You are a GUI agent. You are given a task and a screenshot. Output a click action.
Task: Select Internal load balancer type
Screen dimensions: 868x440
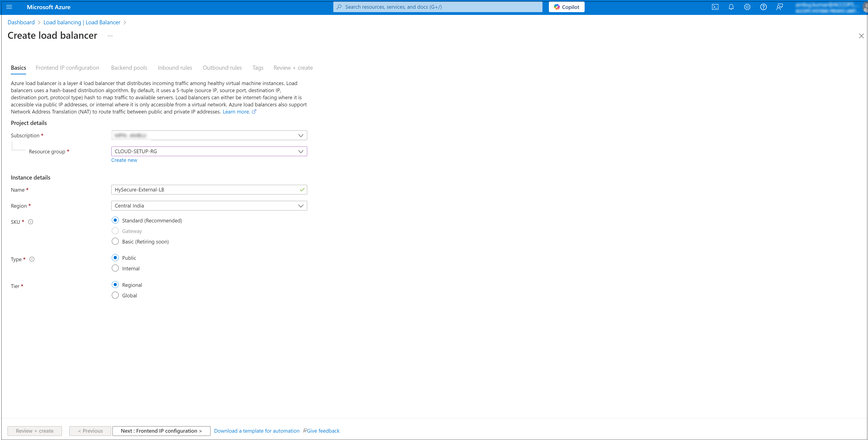pyautogui.click(x=115, y=268)
